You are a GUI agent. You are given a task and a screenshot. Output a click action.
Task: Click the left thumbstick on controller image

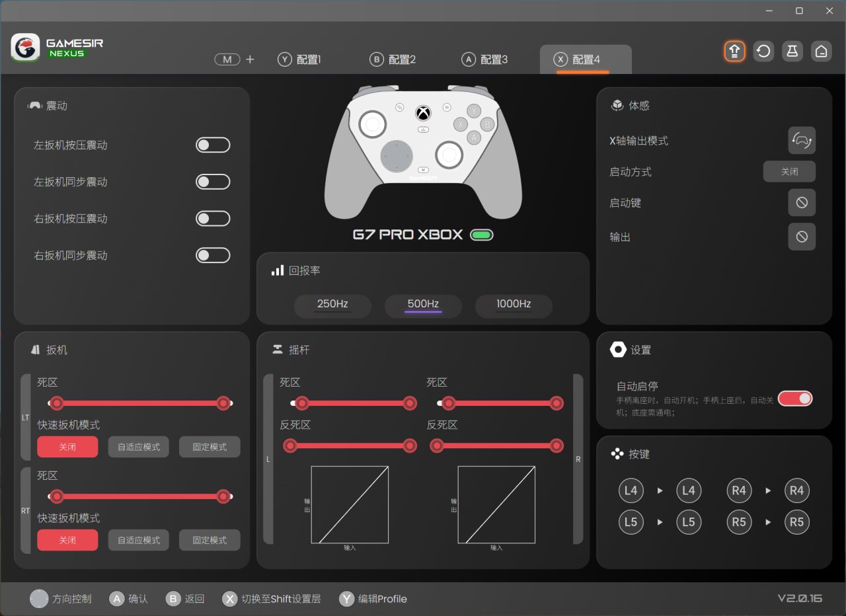coord(373,124)
